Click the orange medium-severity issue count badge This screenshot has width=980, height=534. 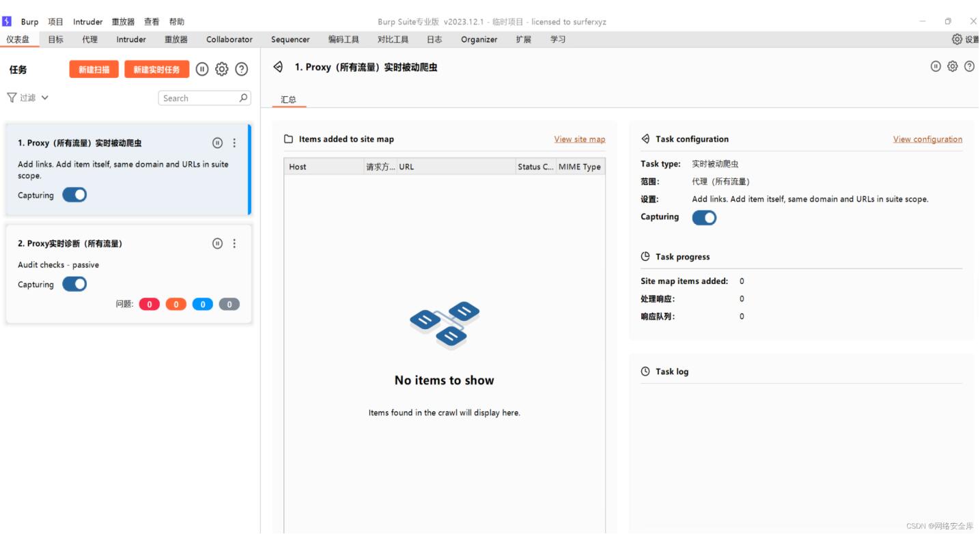(176, 305)
